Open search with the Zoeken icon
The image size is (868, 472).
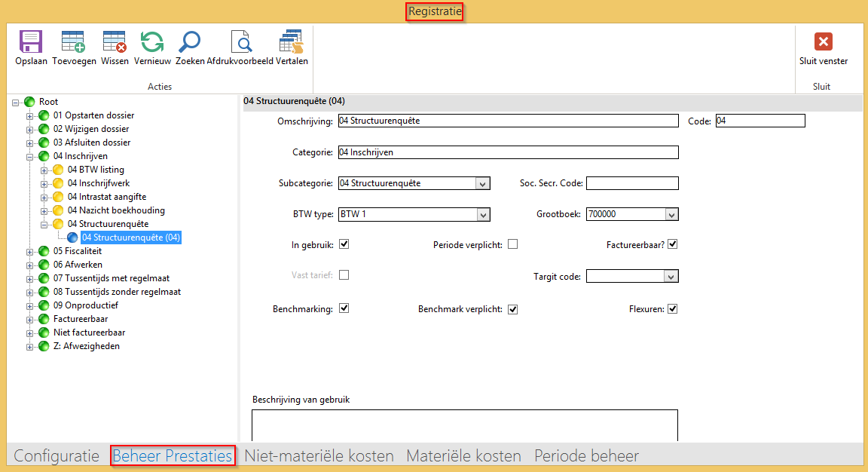[x=189, y=42]
